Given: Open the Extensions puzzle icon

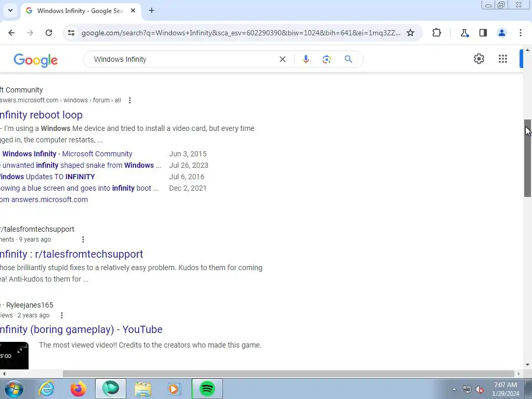Looking at the screenshot, I should (436, 33).
